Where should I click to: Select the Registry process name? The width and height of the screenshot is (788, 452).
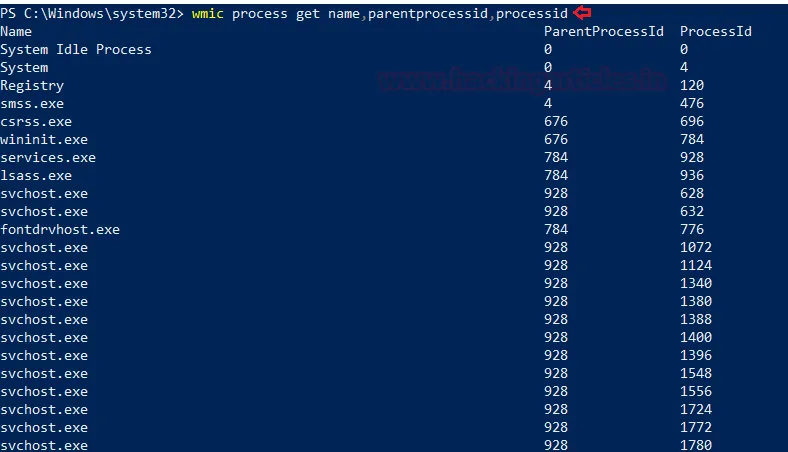point(32,86)
